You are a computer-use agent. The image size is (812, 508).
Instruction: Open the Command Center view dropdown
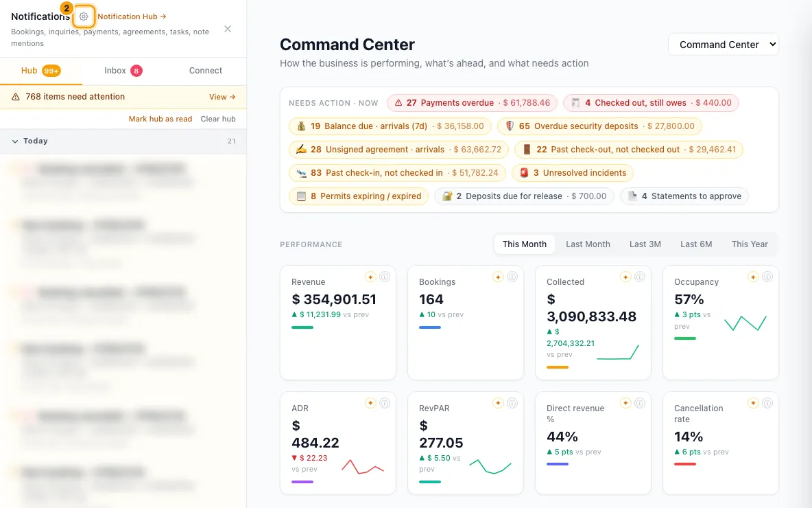pos(724,45)
